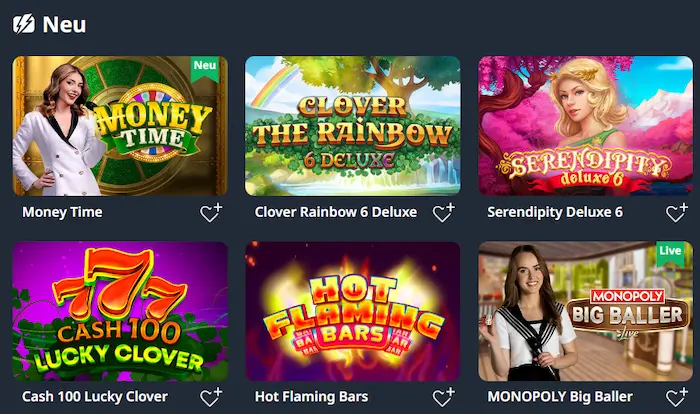
Task: Click heart icon beside Serendipity Deluxe 6
Action: (x=677, y=213)
